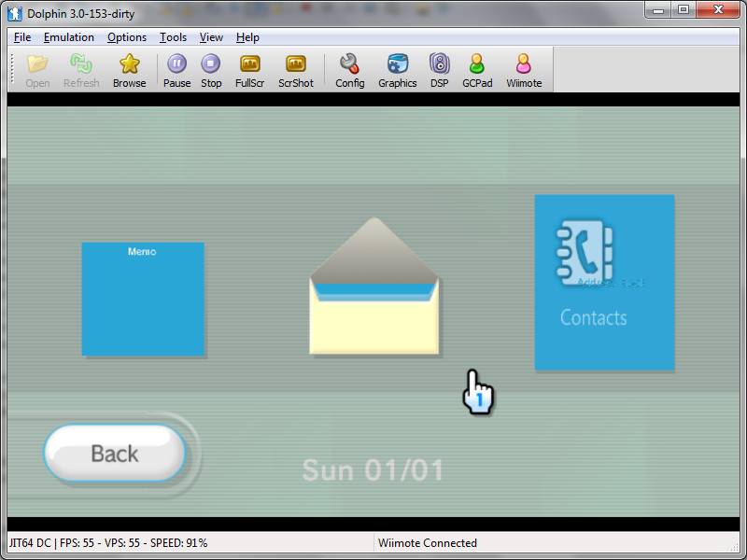Open a game file
Screen dimensions: 747x560
36,69
